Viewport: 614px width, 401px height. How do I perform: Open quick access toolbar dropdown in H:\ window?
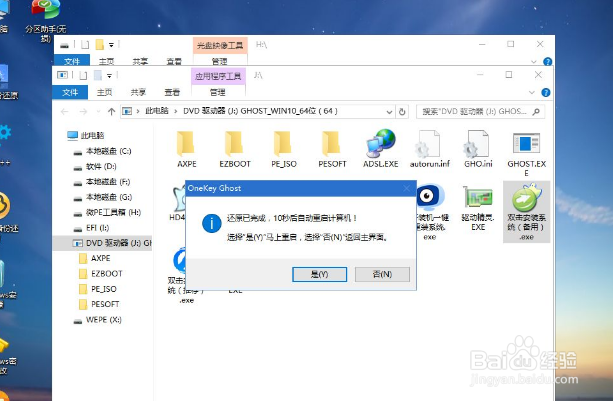pos(111,45)
